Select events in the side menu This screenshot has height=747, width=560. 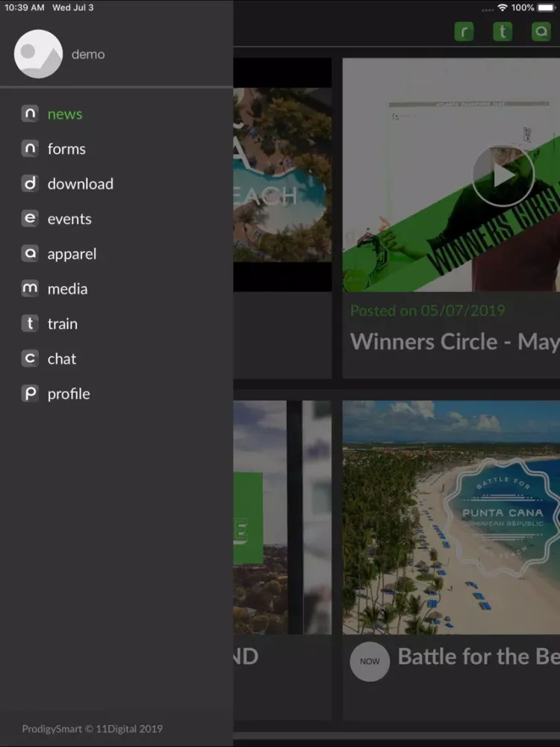(69, 219)
